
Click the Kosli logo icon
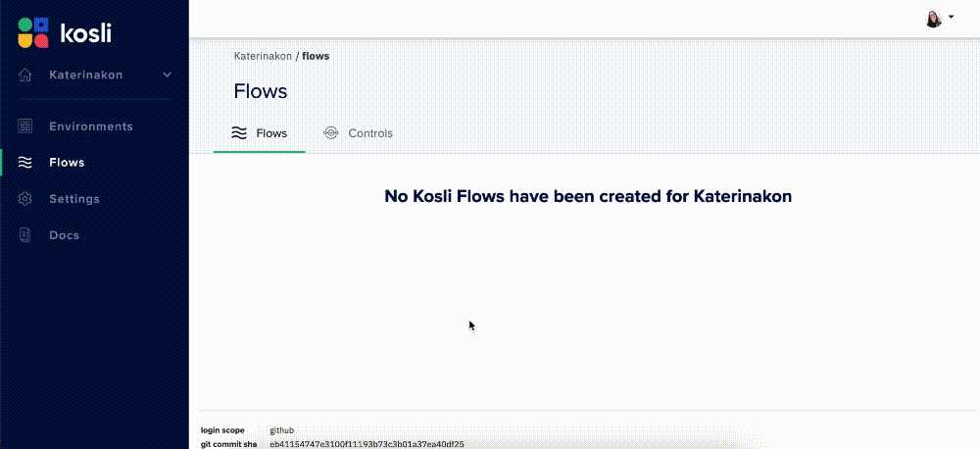[33, 32]
